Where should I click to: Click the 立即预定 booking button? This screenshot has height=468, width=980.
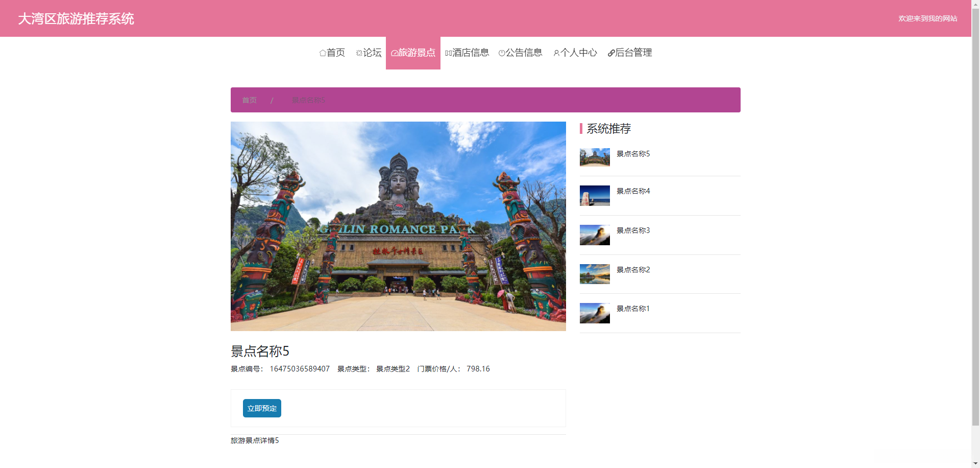click(x=262, y=408)
